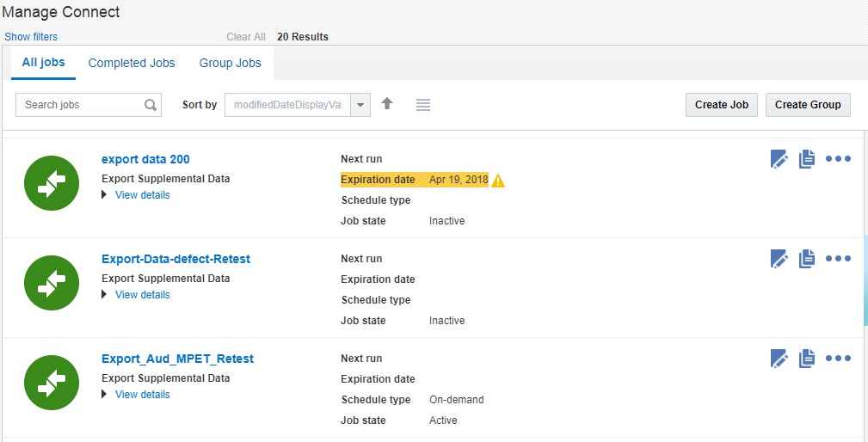
Task: Open more actions for Export_Aud_MPET_Retest
Action: coord(838,359)
